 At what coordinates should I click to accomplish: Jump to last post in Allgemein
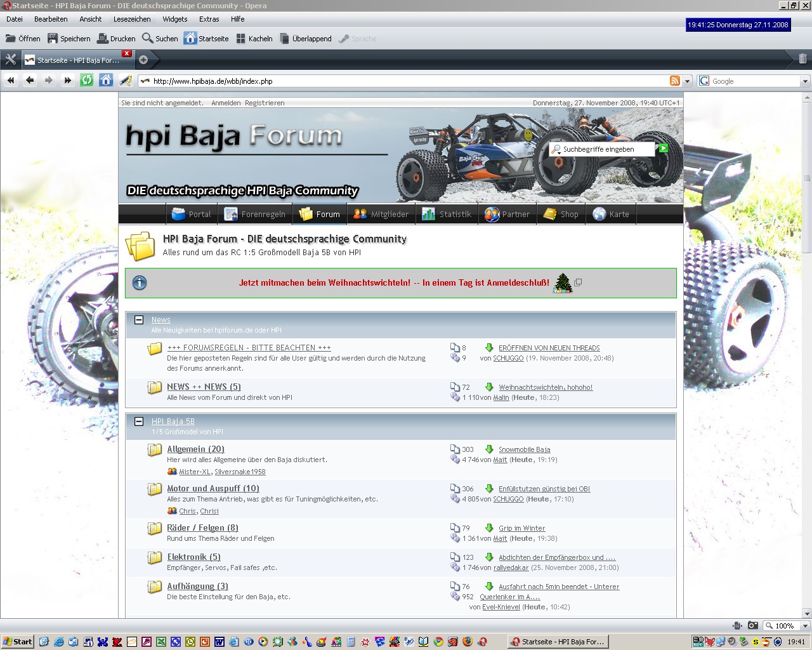pyautogui.click(x=489, y=449)
